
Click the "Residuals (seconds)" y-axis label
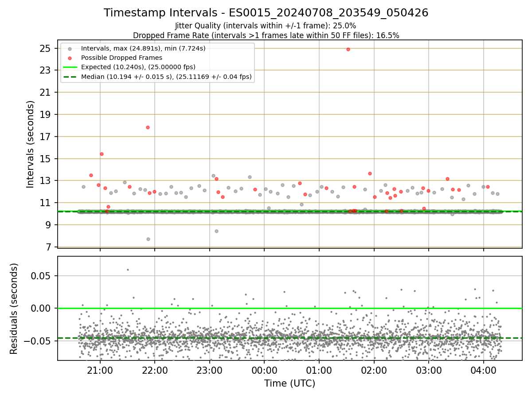click(14, 309)
